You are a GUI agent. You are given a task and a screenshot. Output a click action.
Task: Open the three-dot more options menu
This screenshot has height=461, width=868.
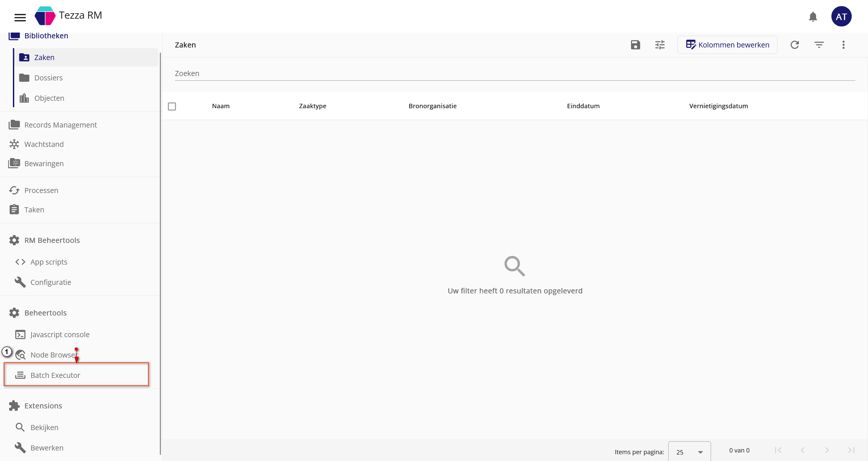[x=844, y=45]
